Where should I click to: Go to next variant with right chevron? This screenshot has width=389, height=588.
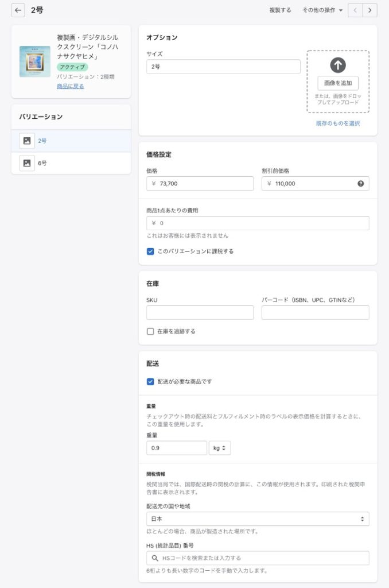click(x=370, y=10)
